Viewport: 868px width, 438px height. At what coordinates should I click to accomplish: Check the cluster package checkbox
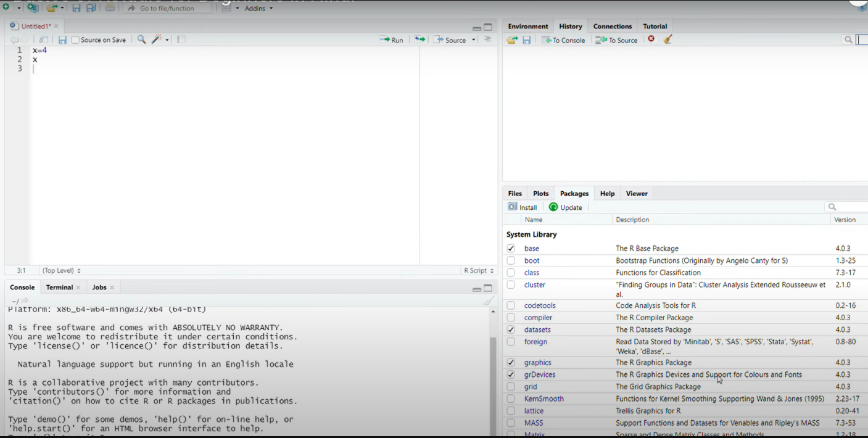click(x=511, y=285)
